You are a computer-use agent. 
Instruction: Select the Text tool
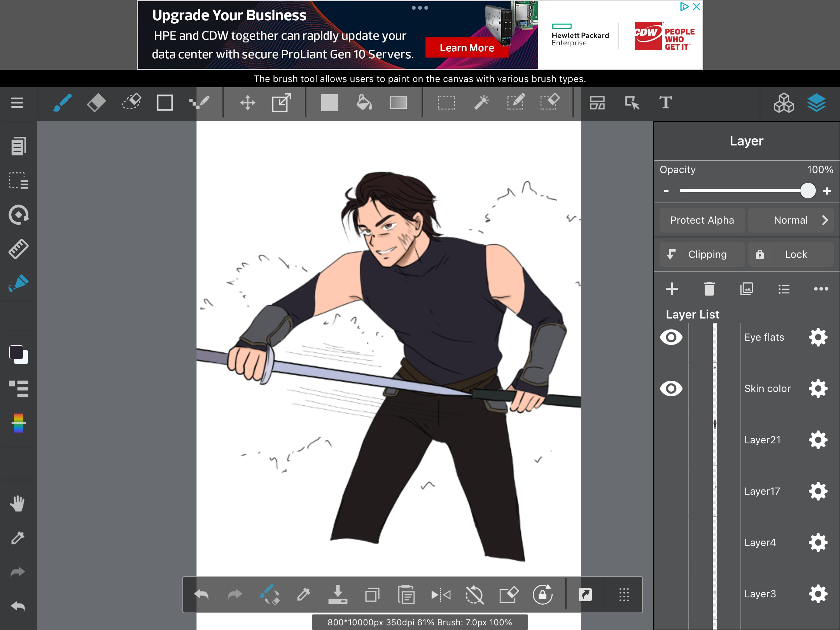coord(665,103)
